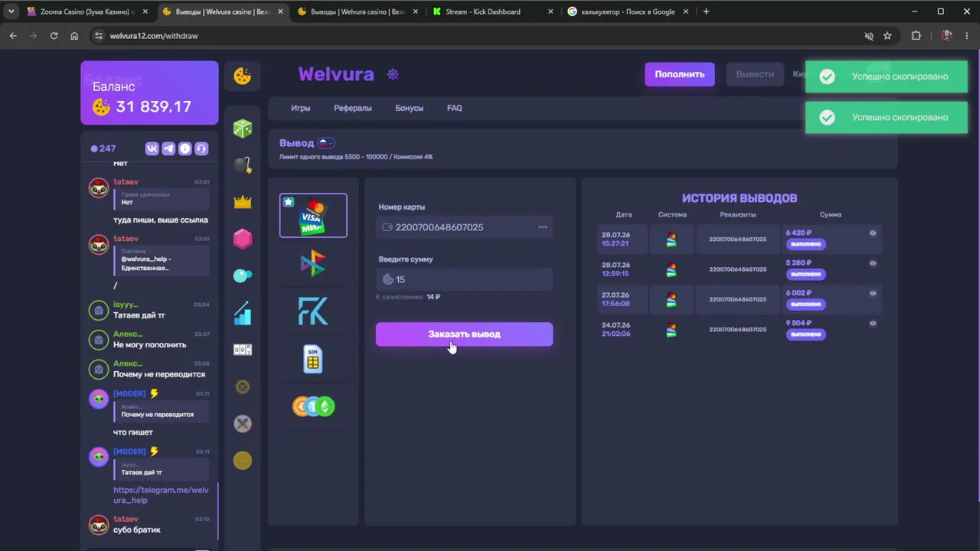Screen dimensions: 980x551
Task: Toggle details for the 9 504 ₽ withdrawal
Action: point(873,323)
